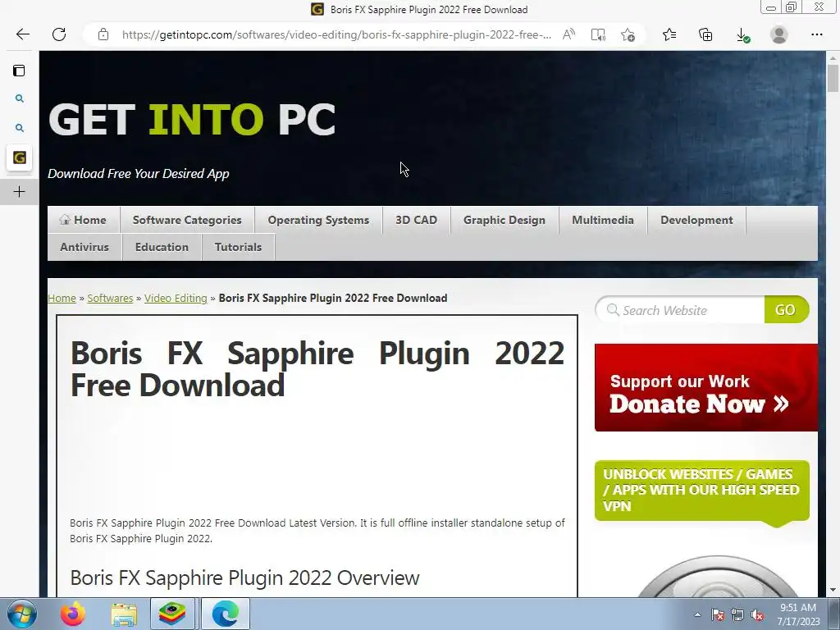Open the Tutorials menu item
Screen dimensions: 840x630
[239, 248]
